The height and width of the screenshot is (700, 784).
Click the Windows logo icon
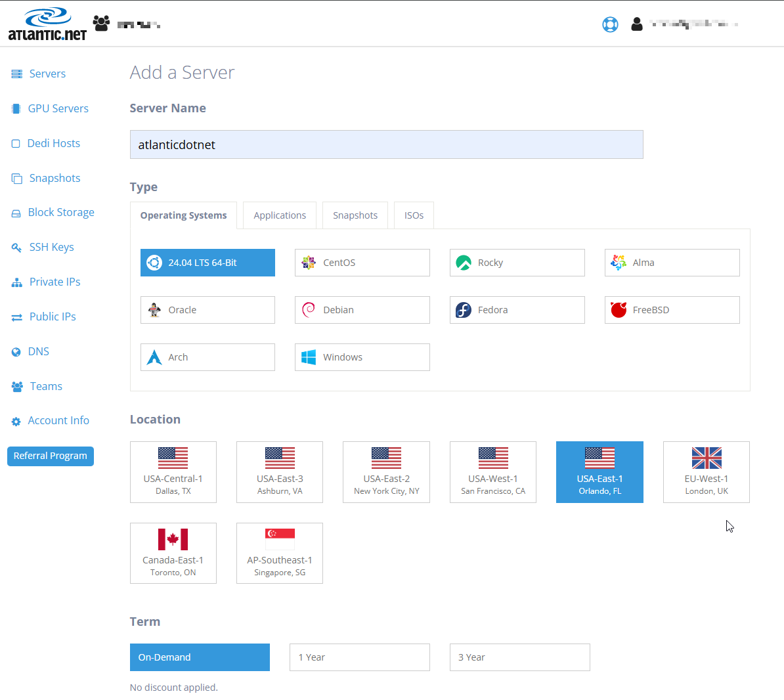(309, 357)
